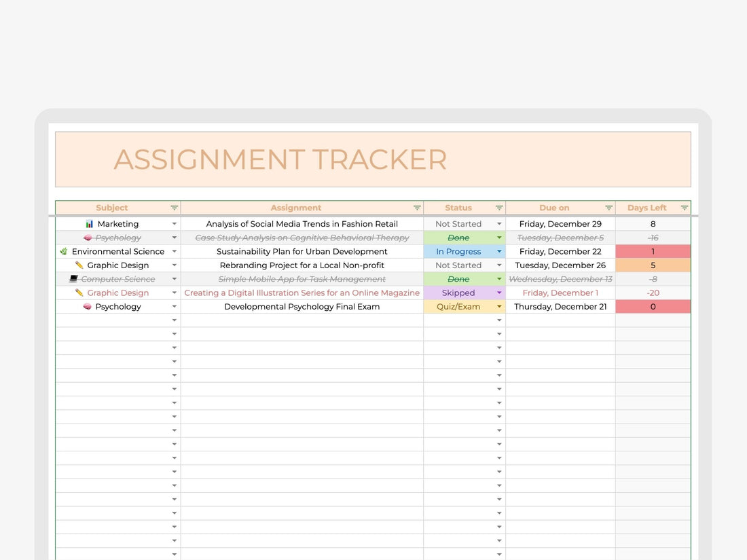The width and height of the screenshot is (747, 560).
Task: Click the filter icon on the Subject header
Action: click(x=175, y=207)
